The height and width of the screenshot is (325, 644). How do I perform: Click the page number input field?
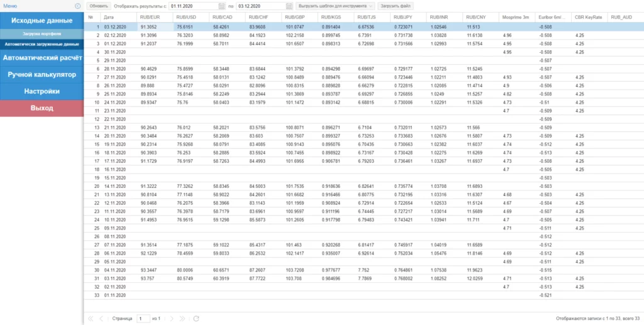142,319
